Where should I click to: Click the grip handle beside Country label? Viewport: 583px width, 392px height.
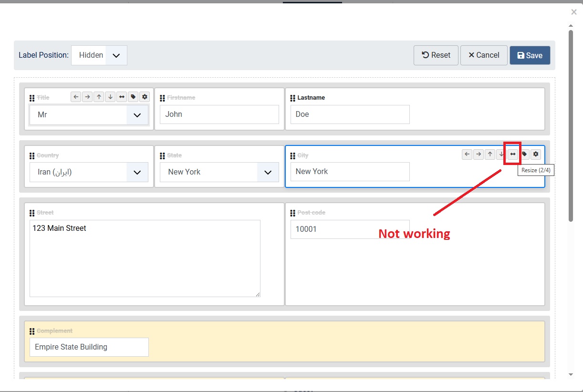[x=32, y=156]
